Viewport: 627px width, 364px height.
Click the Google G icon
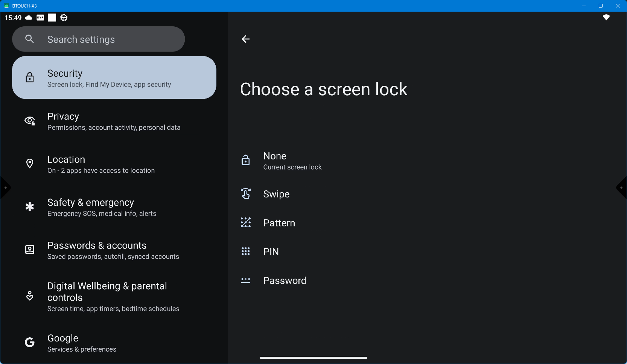30,343
